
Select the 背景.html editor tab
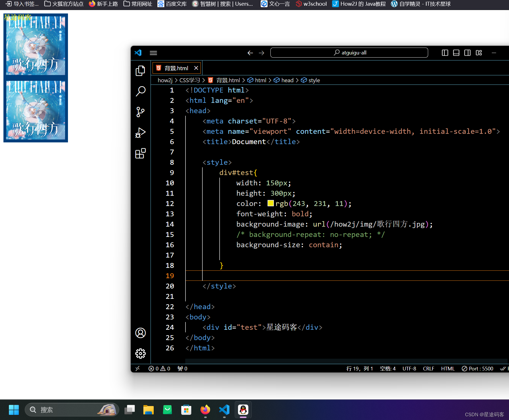point(176,68)
